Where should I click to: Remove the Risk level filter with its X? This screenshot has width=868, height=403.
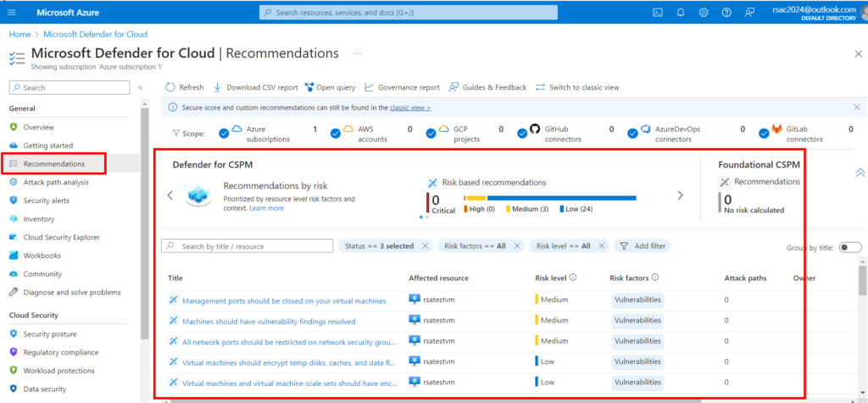[602, 246]
